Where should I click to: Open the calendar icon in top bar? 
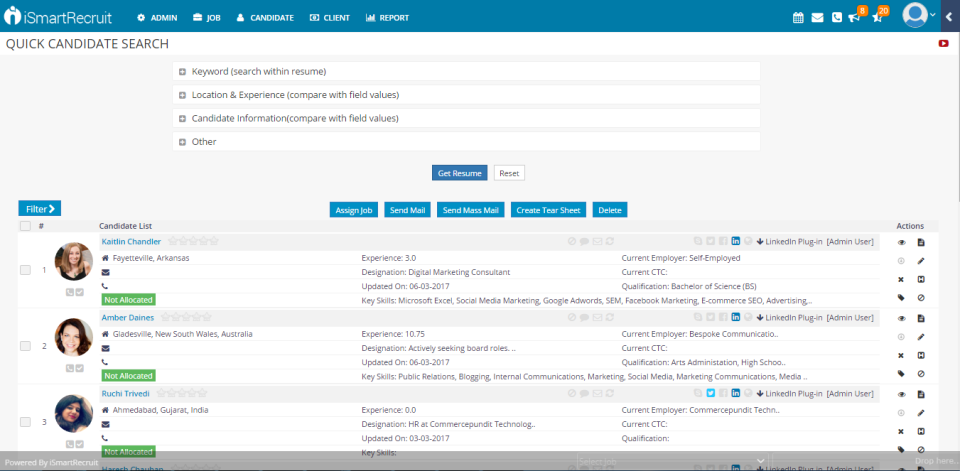click(x=798, y=17)
